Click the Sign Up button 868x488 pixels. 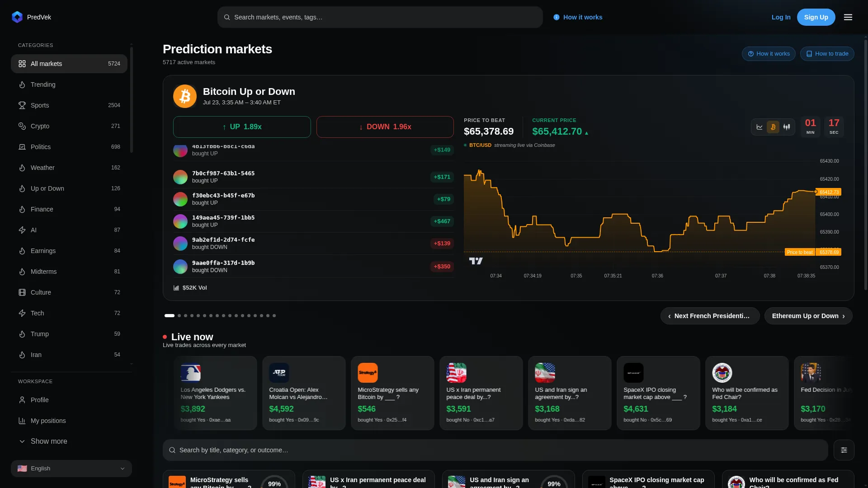(x=816, y=17)
